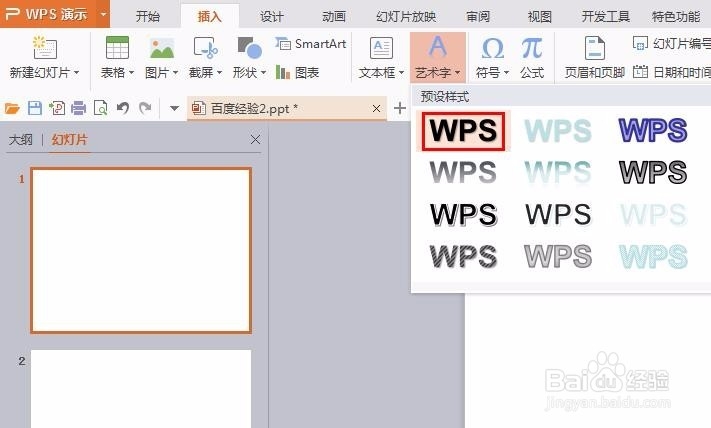Choose the light teal WordArt preset in first row
Image resolution: width=711 pixels, height=428 pixels.
558,131
